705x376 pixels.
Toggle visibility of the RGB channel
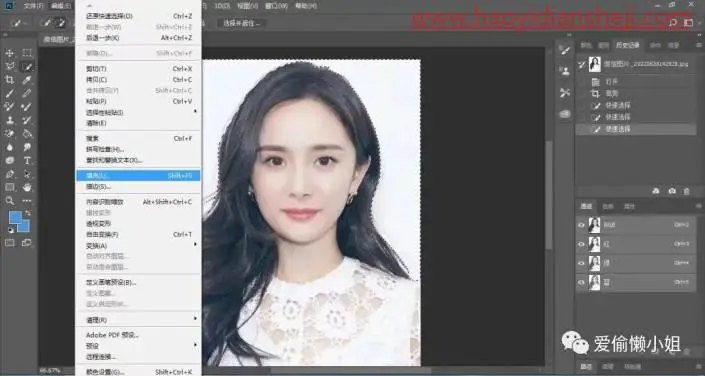[581, 225]
